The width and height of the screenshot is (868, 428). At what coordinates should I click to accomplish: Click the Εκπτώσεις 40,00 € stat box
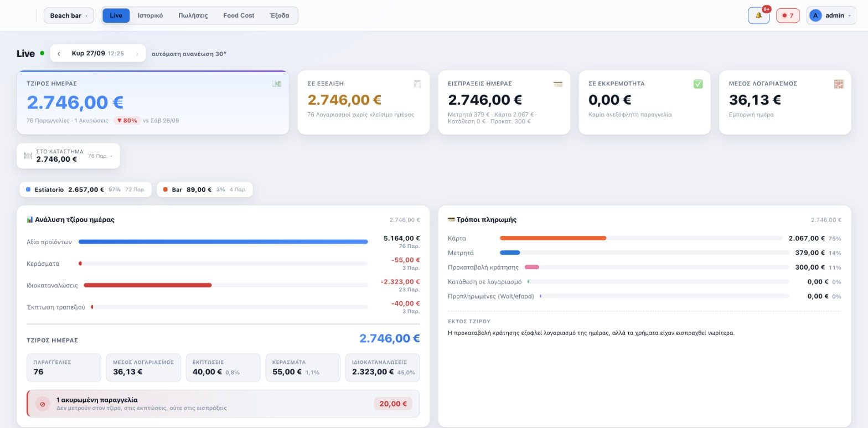point(223,368)
